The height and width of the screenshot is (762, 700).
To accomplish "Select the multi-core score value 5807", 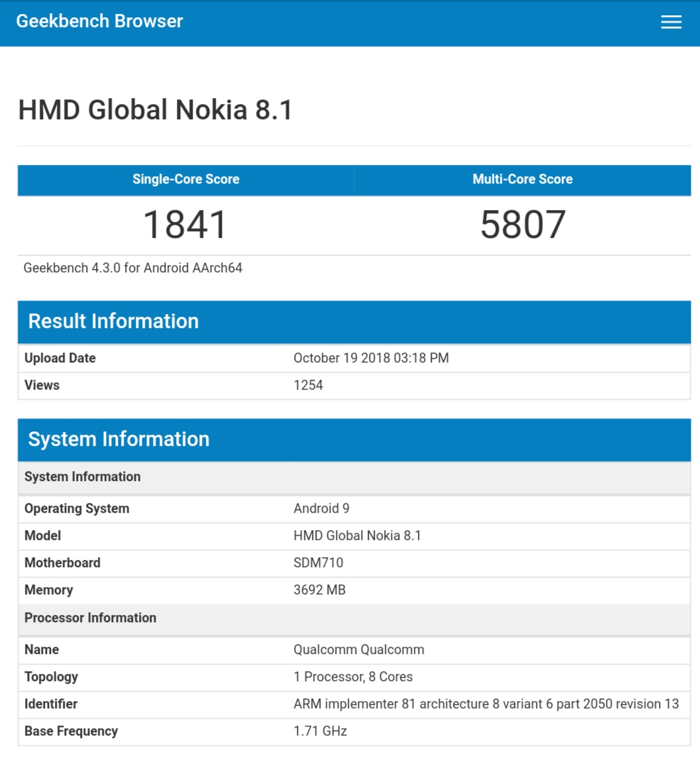I will [x=523, y=225].
